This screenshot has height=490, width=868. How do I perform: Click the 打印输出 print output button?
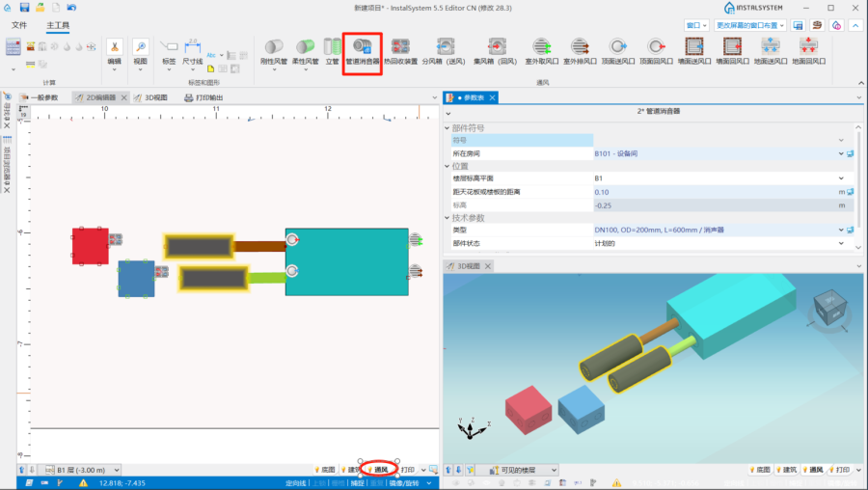tap(203, 97)
